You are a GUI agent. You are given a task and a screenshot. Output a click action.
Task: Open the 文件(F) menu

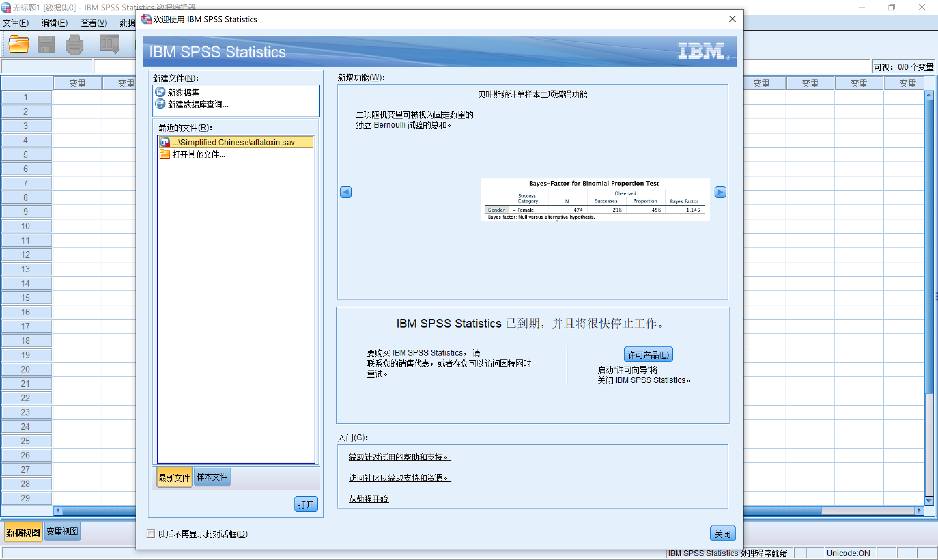pos(16,23)
